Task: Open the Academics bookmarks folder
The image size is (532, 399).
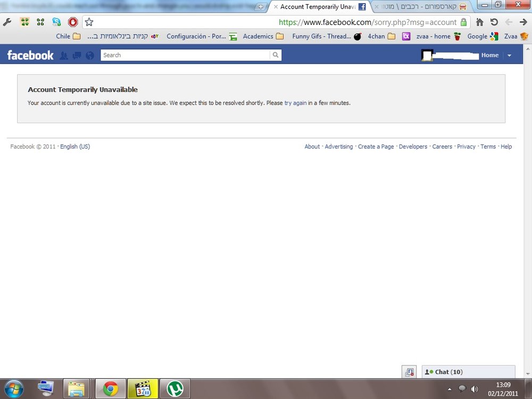Action: (263, 36)
